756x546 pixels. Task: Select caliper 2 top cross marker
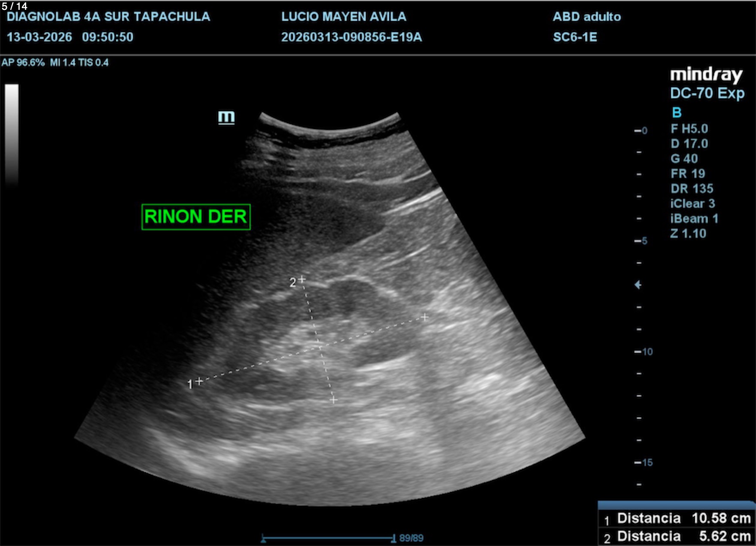coord(302,279)
